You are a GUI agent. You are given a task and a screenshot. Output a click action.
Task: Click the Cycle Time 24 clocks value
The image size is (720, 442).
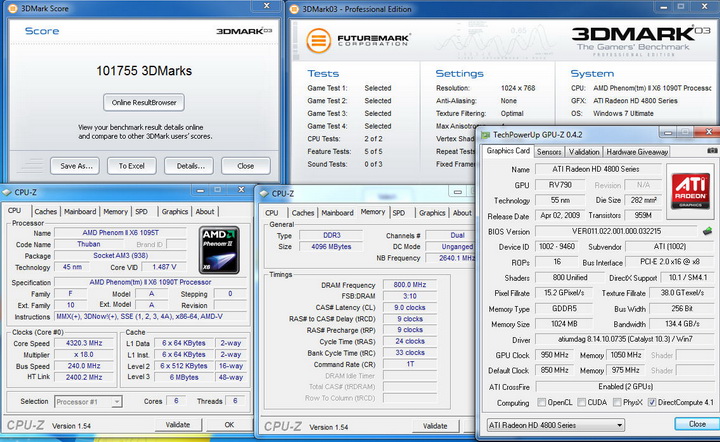click(x=410, y=341)
